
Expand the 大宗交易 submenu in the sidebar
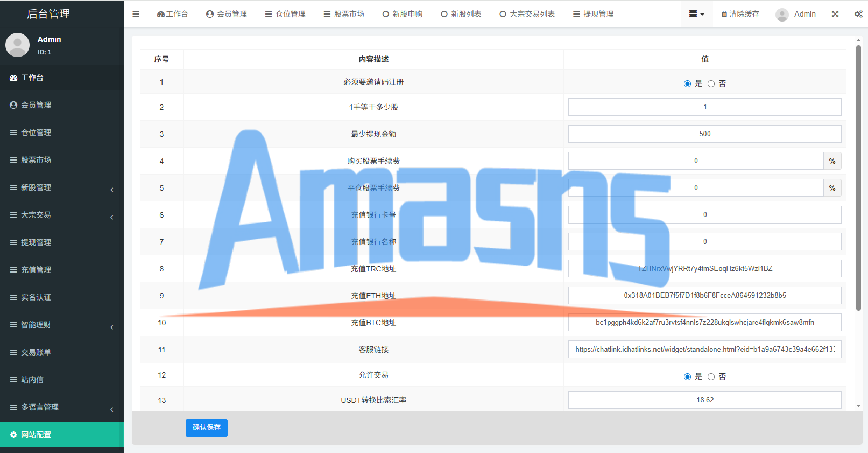click(x=62, y=215)
